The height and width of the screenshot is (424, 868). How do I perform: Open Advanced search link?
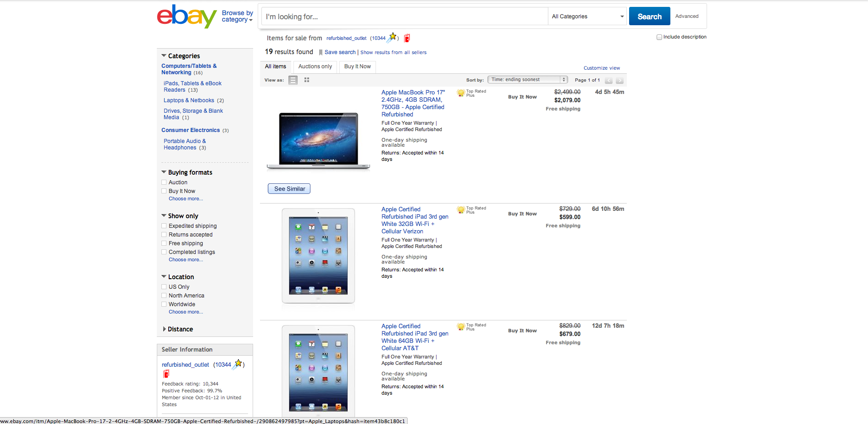687,17
